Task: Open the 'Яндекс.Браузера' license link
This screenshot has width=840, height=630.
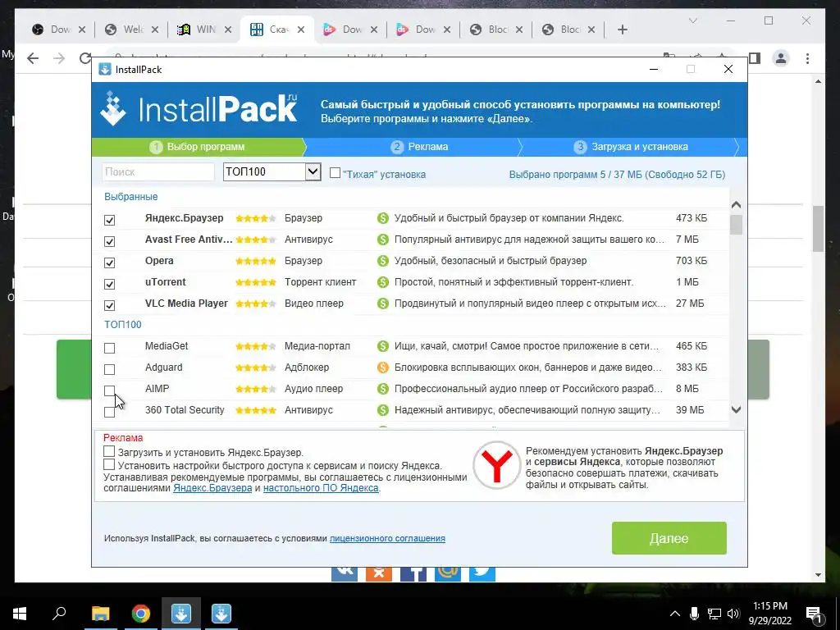Action: click(x=212, y=488)
